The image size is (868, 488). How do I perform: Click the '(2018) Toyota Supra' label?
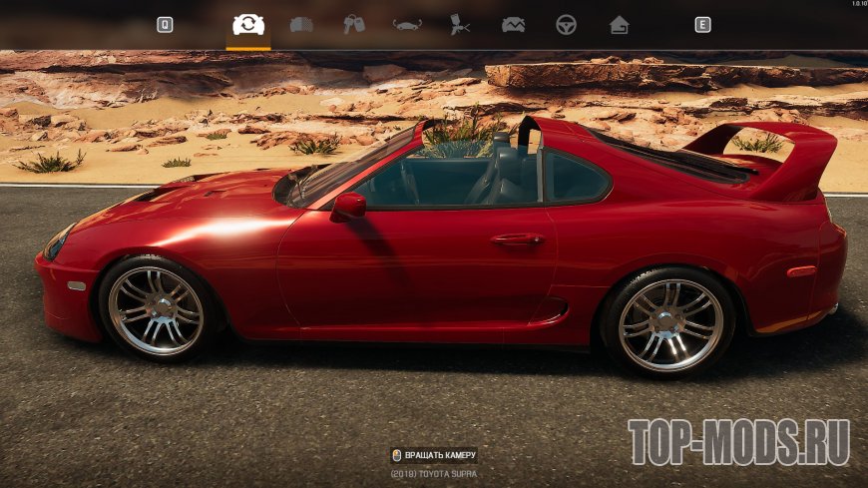(x=434, y=474)
